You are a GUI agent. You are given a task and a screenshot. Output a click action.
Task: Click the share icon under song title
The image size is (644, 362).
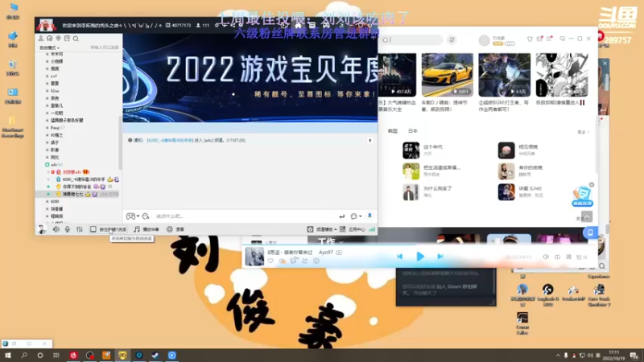click(305, 261)
